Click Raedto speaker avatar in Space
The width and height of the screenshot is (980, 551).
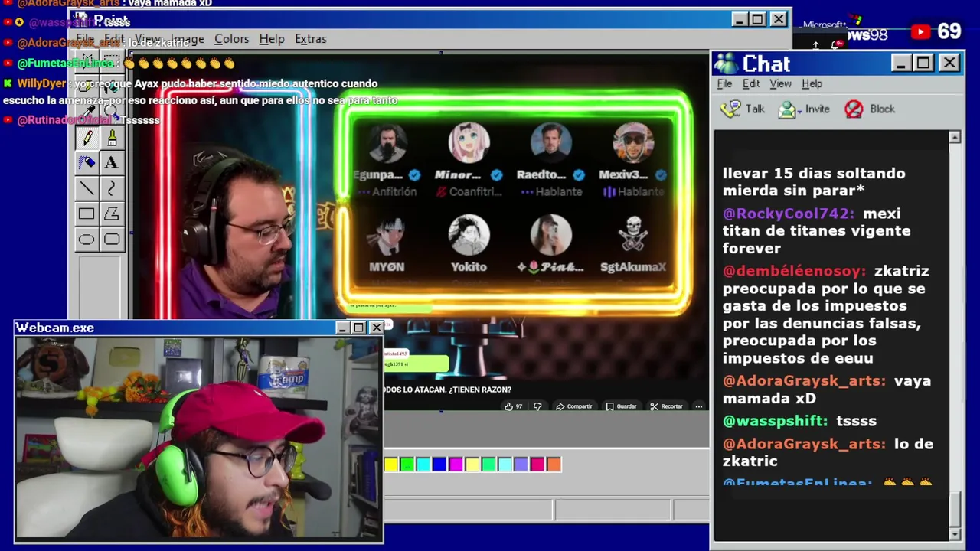pos(550,143)
